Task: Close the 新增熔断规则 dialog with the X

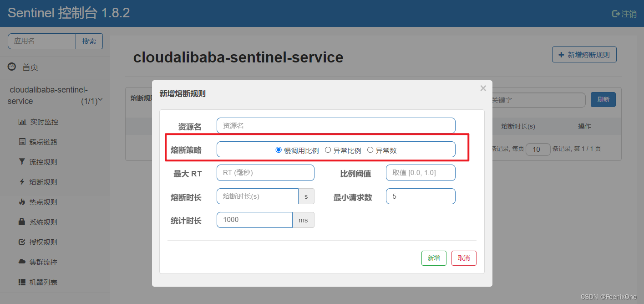Action: 483,88
